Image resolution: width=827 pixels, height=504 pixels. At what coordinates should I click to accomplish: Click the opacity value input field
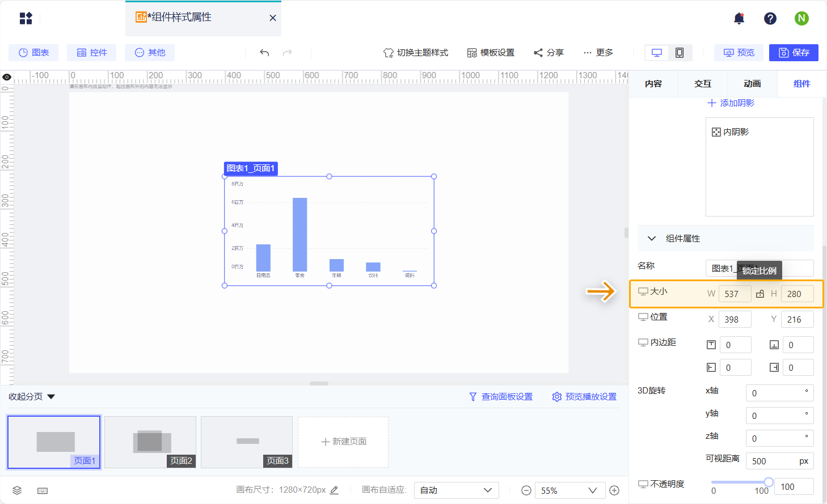click(x=795, y=486)
